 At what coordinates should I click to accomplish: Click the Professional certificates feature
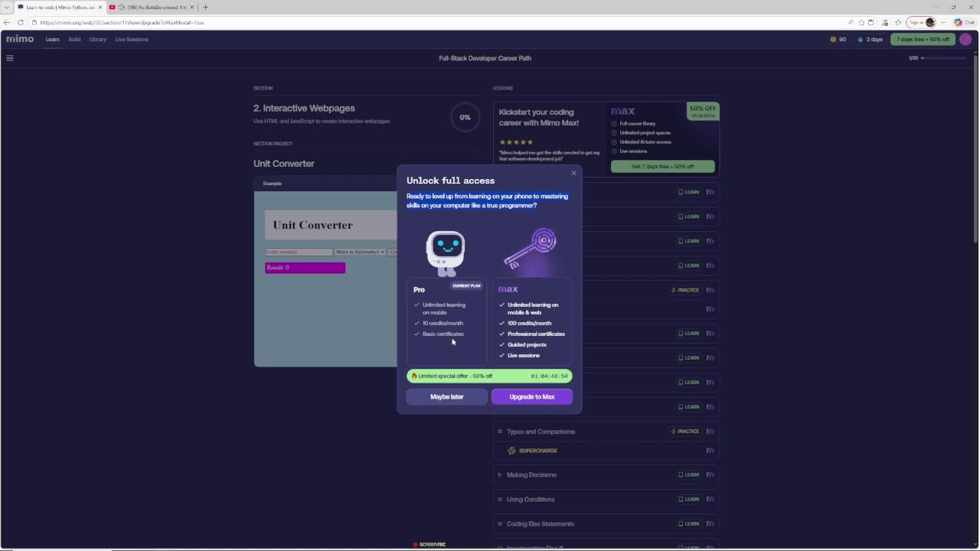pyautogui.click(x=536, y=334)
